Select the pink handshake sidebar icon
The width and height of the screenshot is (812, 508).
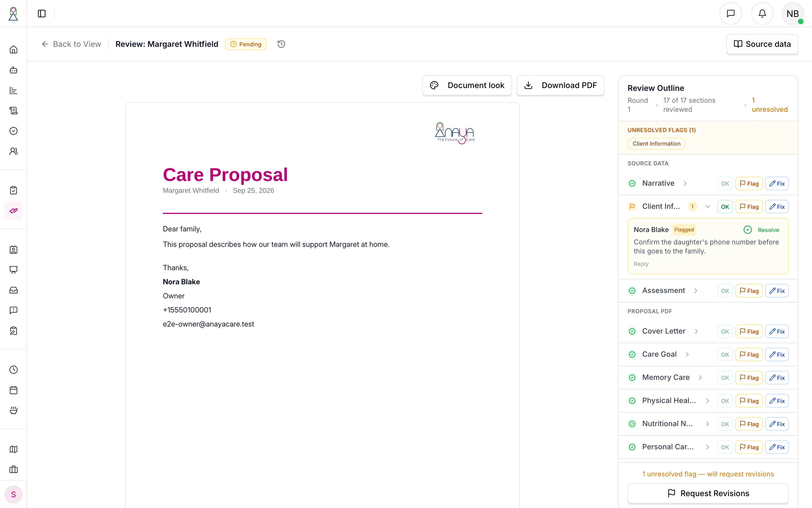point(14,211)
